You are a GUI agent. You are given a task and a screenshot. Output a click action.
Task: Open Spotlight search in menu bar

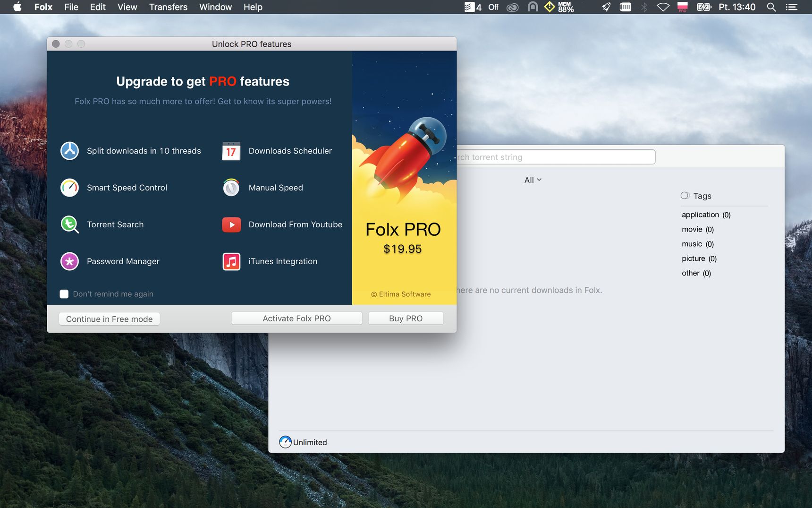pos(771,7)
